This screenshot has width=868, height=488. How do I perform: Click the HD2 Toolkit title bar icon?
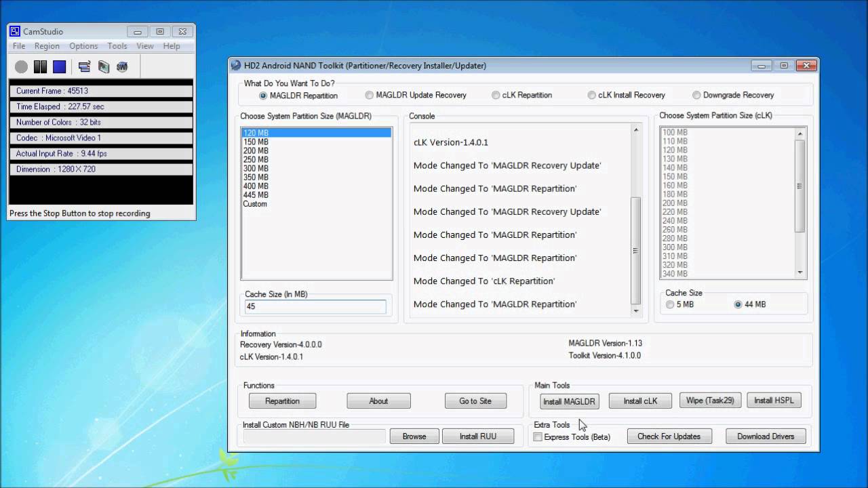point(236,66)
